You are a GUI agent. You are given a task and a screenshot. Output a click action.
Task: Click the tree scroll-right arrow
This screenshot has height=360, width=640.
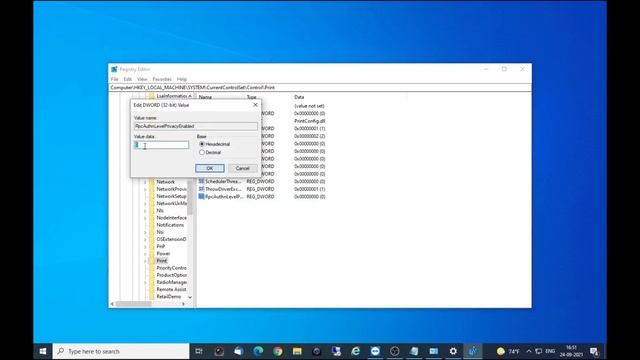(x=183, y=304)
